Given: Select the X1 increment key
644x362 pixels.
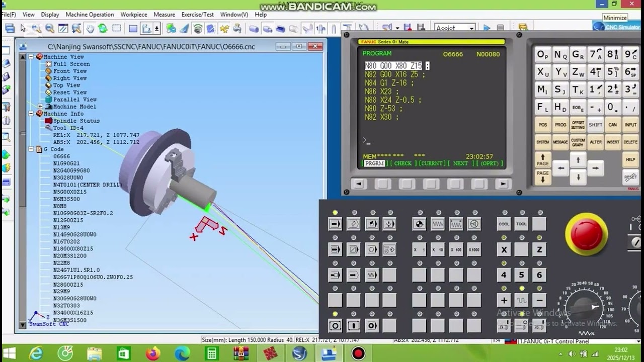Looking at the screenshot, I should tap(419, 249).
